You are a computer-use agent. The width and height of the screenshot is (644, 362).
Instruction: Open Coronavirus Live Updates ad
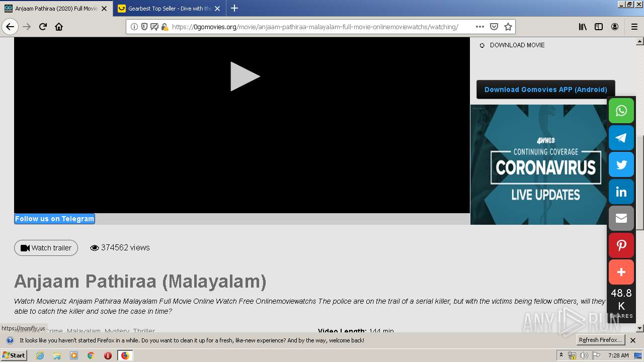pyautogui.click(x=539, y=164)
